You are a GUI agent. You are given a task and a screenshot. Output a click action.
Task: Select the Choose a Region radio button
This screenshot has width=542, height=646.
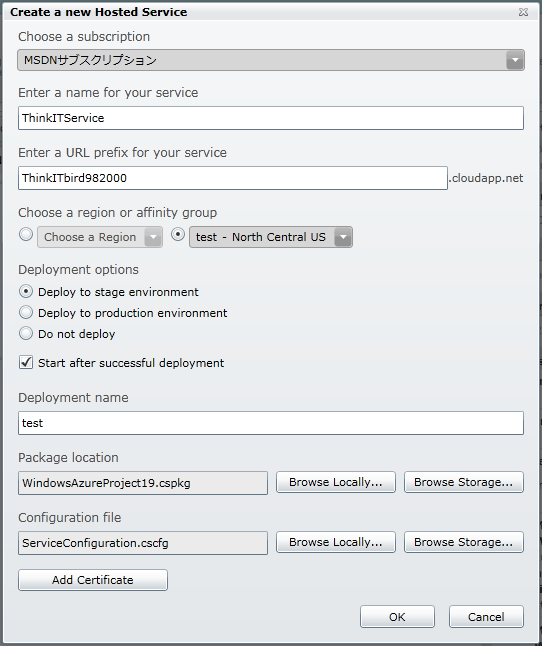click(26, 234)
